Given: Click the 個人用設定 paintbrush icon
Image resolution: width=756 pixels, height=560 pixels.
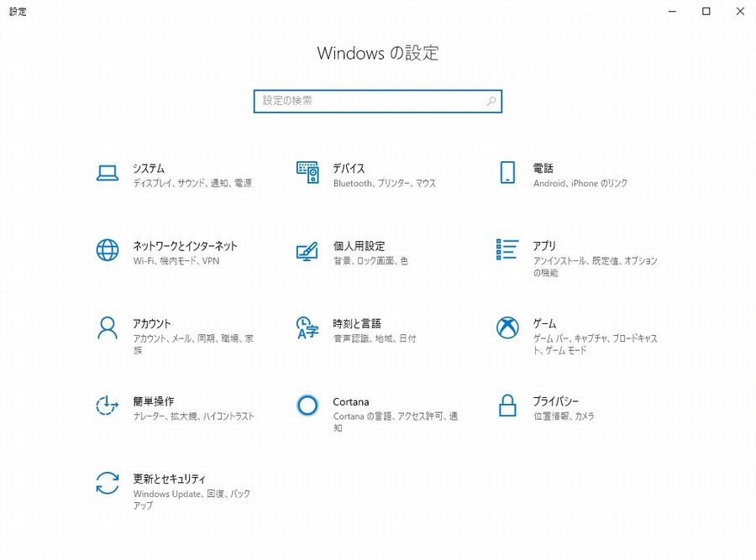Looking at the screenshot, I should click(x=307, y=251).
